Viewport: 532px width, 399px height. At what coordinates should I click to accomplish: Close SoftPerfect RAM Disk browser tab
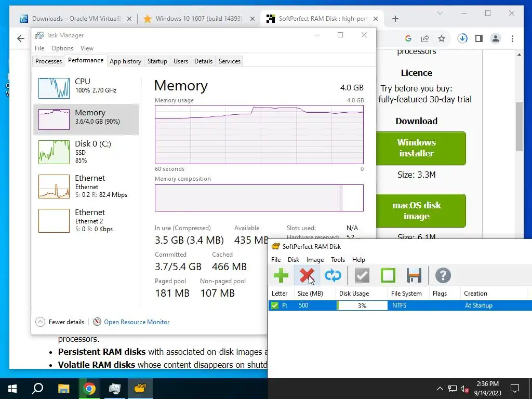[x=375, y=19]
